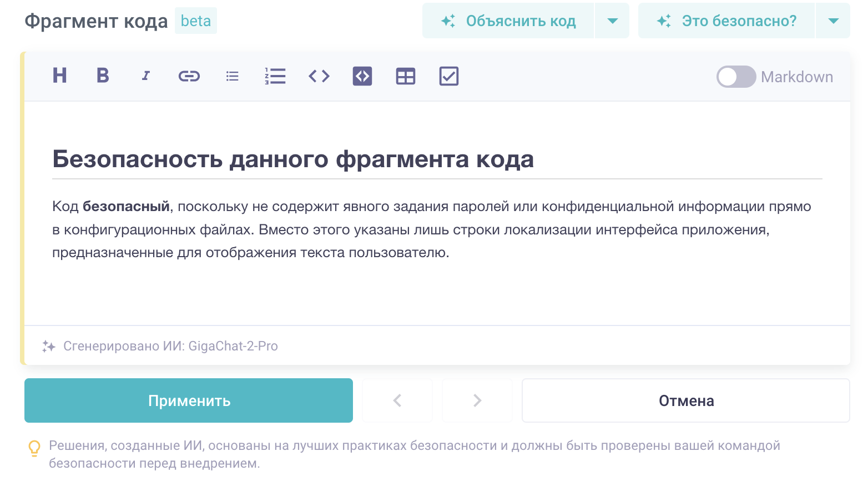The width and height of the screenshot is (868, 481).
Task: Insert a numbered list
Action: pos(275,76)
